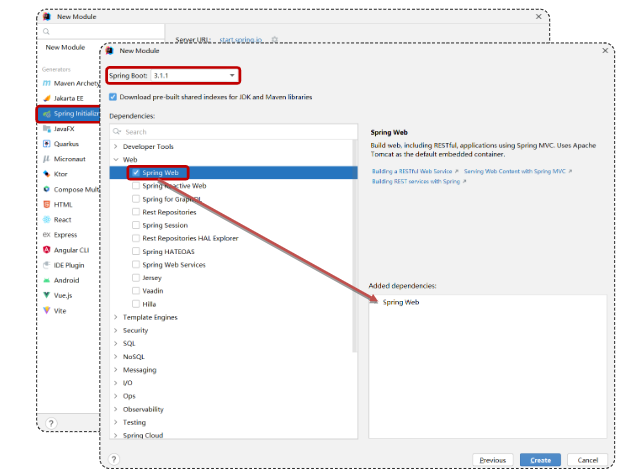Expand the NoSQL category
The height and width of the screenshot is (475, 629).
pyautogui.click(x=116, y=356)
